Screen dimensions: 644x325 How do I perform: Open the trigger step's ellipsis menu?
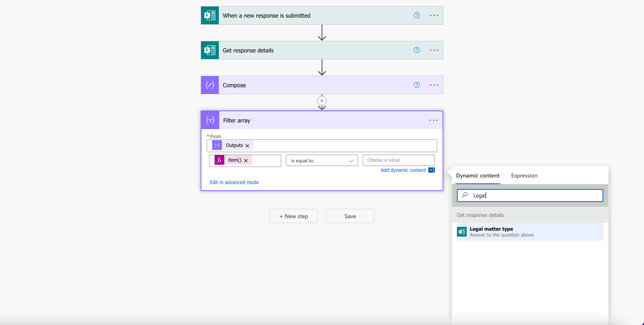tap(434, 15)
